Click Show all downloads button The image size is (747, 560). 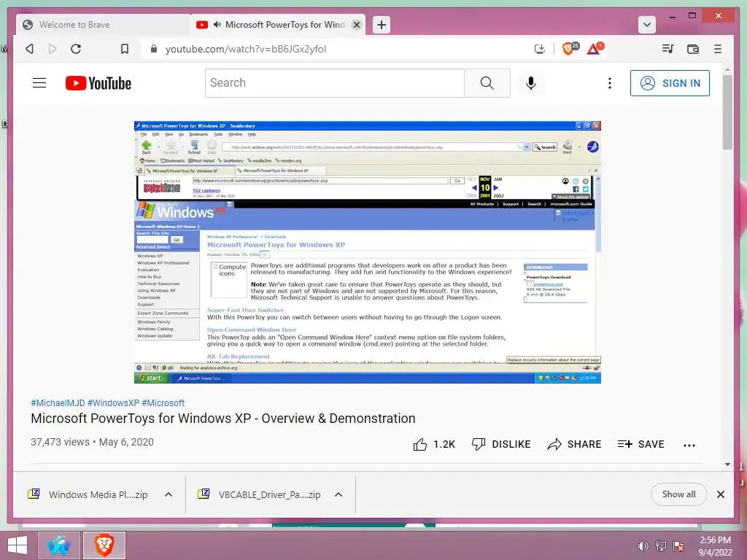pyautogui.click(x=678, y=494)
